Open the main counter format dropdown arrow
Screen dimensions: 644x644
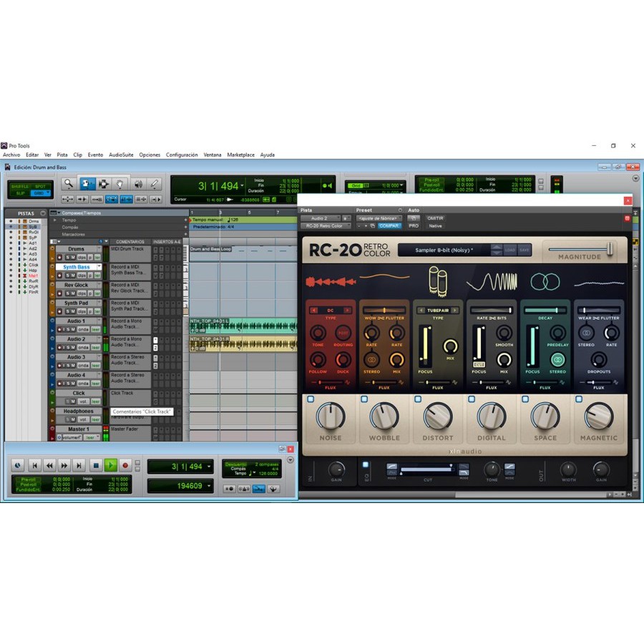(x=242, y=185)
